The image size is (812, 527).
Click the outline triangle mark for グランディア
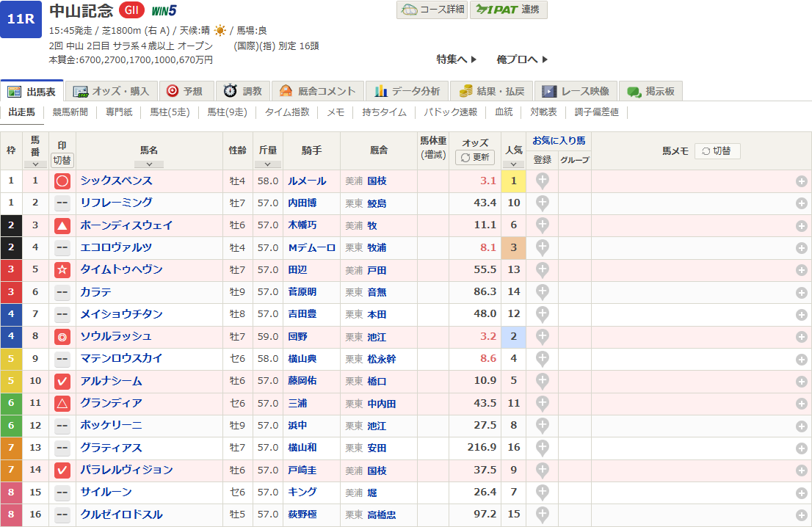pyautogui.click(x=62, y=403)
